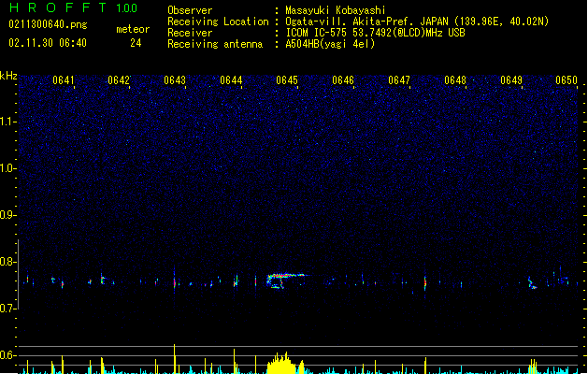Click the 0641 time marker
The image size is (588, 374).
tap(63, 80)
